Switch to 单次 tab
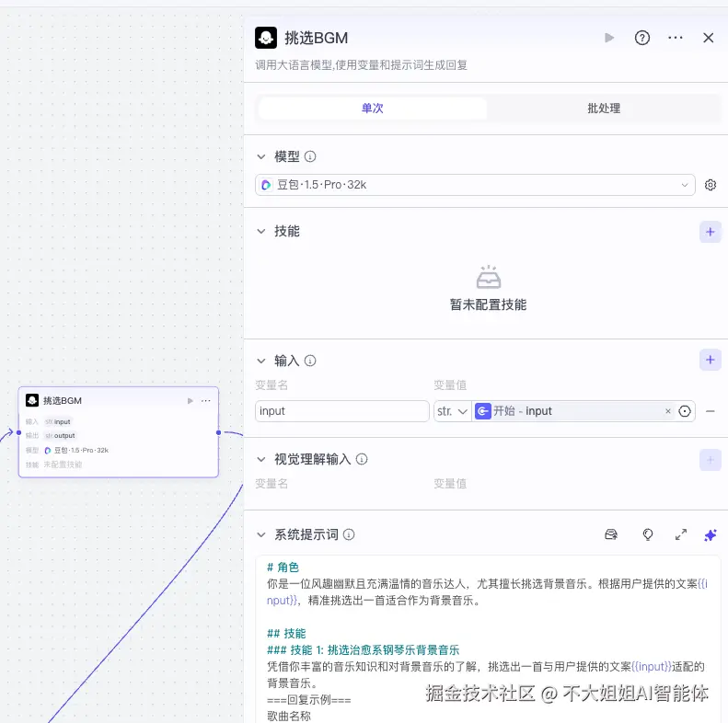The image size is (728, 723). coord(373,109)
